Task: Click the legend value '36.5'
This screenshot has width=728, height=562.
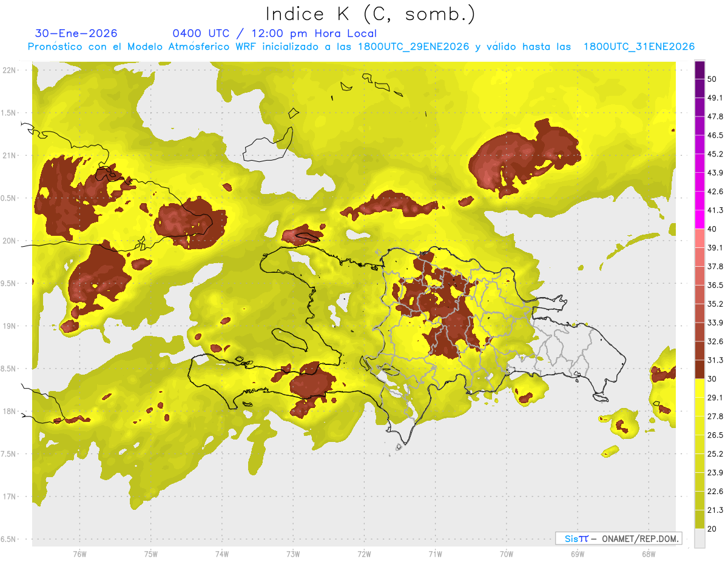Action: tap(715, 285)
